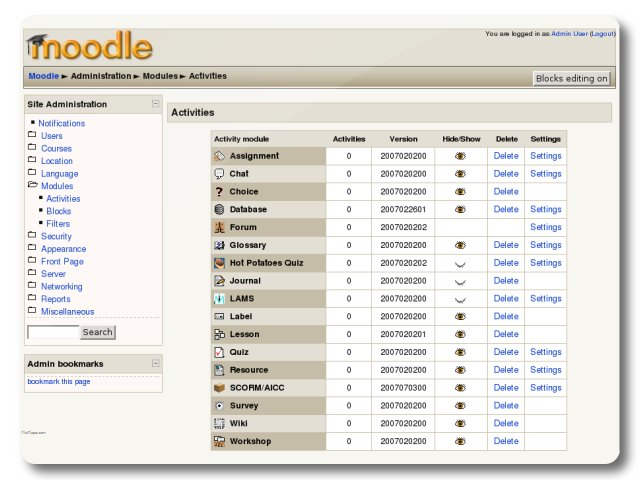Open Settings for the Forum module
The width and height of the screenshot is (640, 480).
click(x=546, y=227)
